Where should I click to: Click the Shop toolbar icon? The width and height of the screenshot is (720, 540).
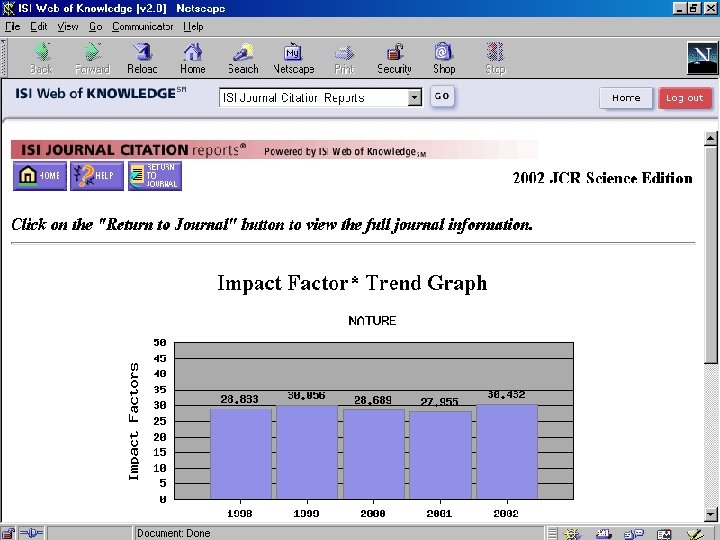click(x=444, y=58)
